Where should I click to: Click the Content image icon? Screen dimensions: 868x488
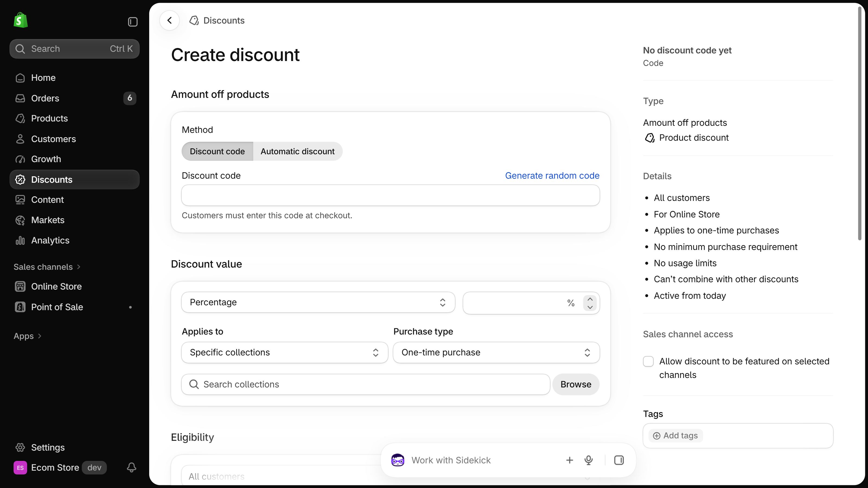(20, 200)
